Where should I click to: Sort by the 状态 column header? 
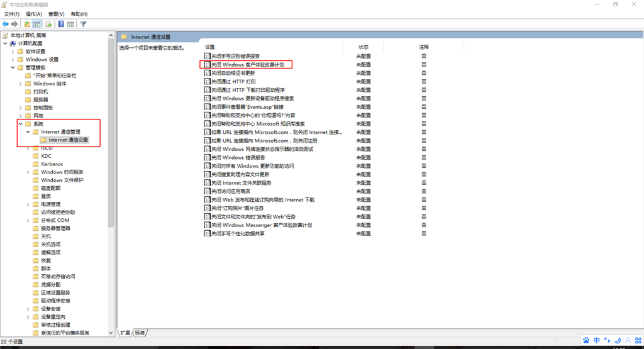coord(364,47)
